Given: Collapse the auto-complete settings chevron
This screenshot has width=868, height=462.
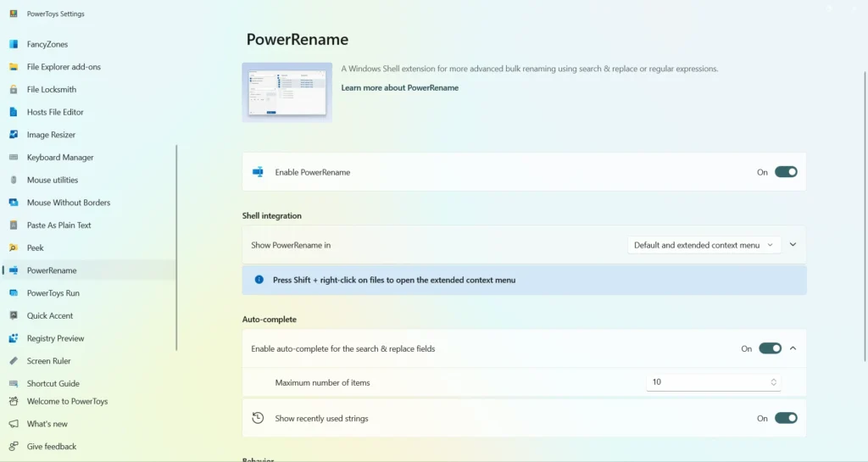Looking at the screenshot, I should pos(793,348).
